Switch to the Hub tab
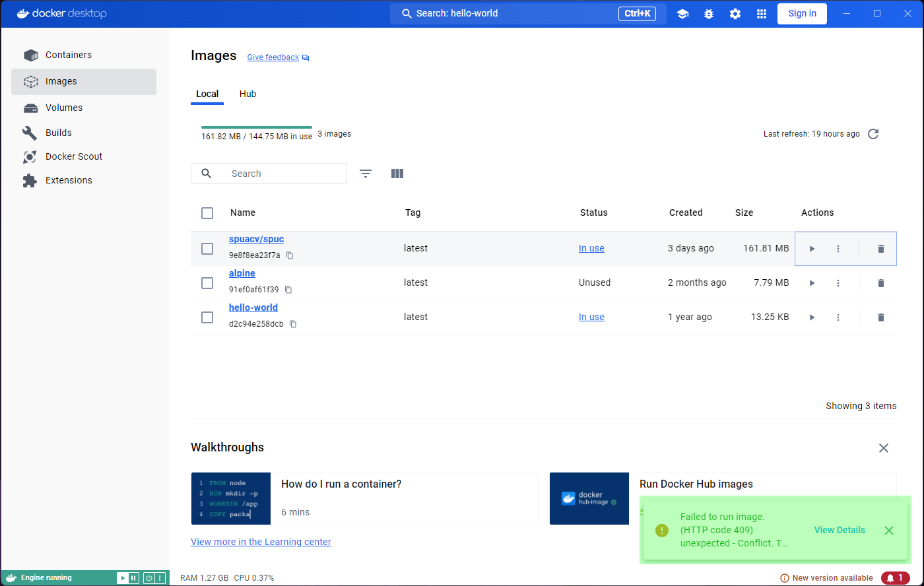The width and height of the screenshot is (924, 586). pyautogui.click(x=247, y=94)
